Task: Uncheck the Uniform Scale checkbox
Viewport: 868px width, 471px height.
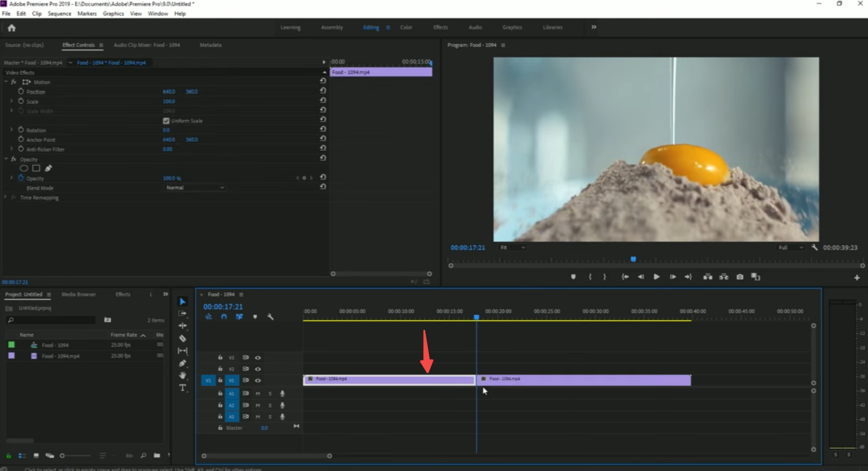Action: (x=166, y=120)
